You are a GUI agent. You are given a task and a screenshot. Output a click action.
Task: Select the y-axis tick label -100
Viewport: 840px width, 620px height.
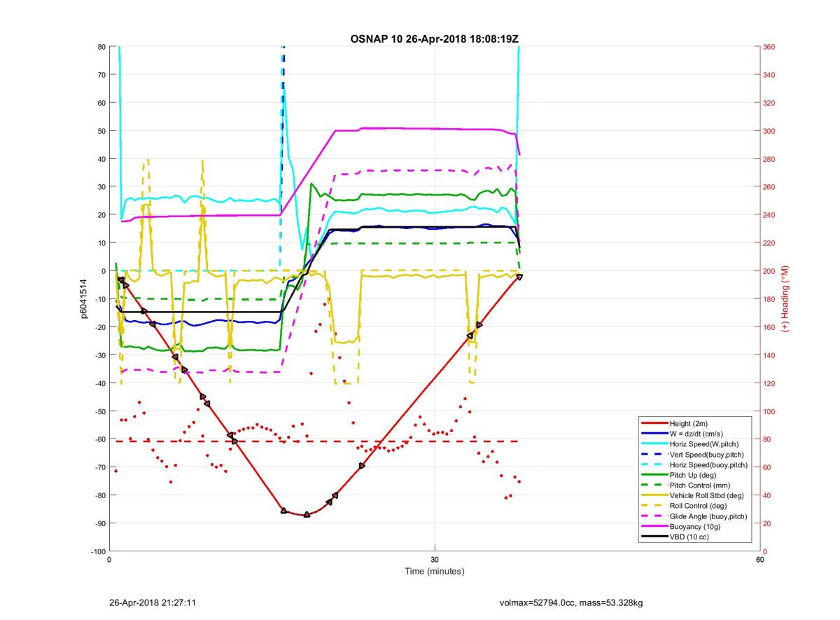[97, 551]
